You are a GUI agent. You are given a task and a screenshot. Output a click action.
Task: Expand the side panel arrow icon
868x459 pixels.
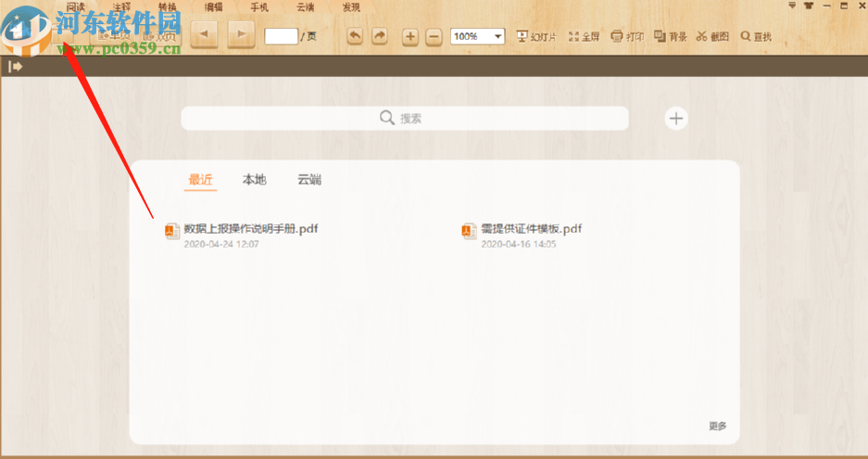click(x=15, y=67)
